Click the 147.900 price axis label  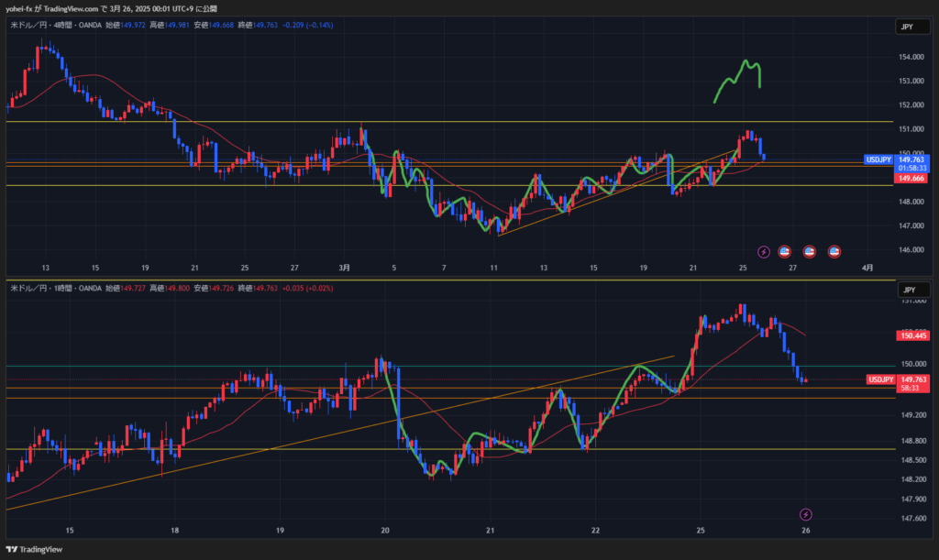coord(913,499)
